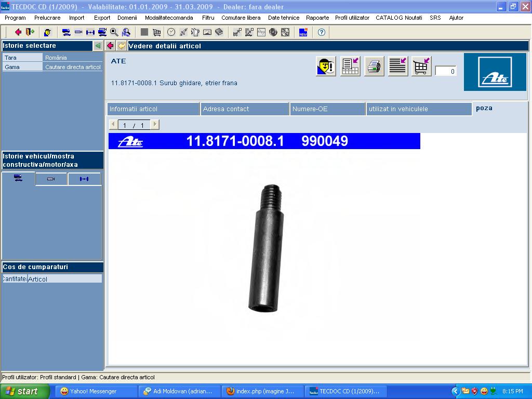Click the document-to-table export button

coord(350,66)
